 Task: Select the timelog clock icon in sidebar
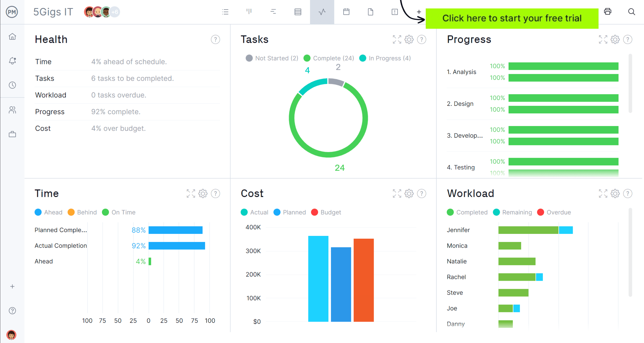pos(12,85)
